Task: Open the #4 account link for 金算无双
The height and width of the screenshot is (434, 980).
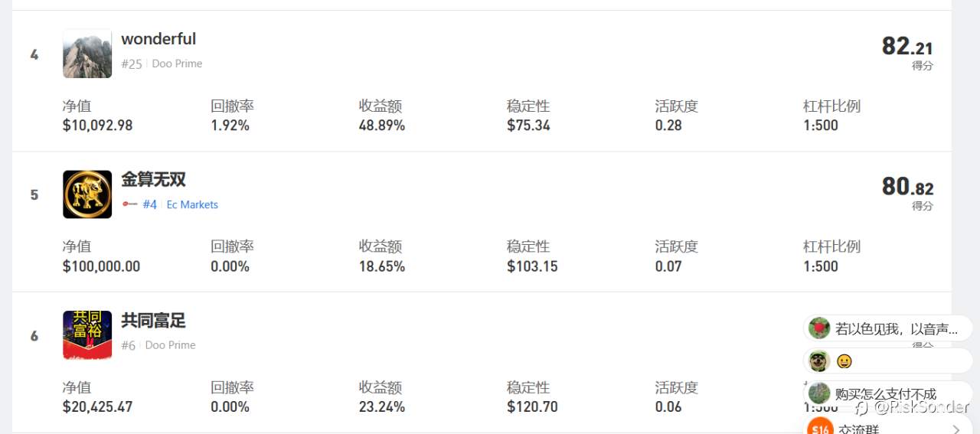Action: (x=149, y=204)
